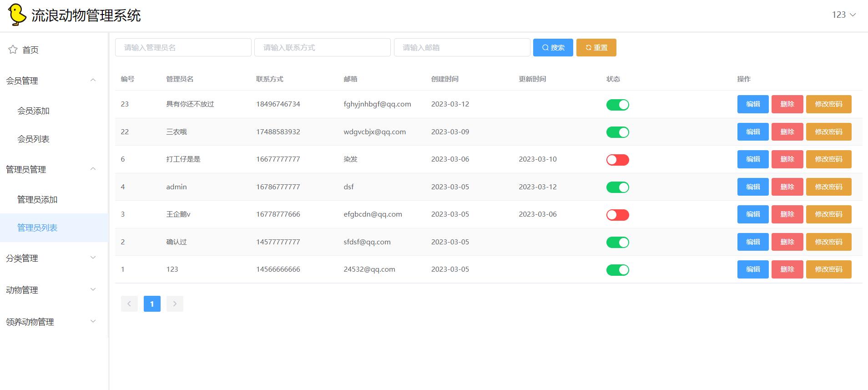The width and height of the screenshot is (868, 390).
Task: Edit the 三农哦 row
Action: [x=753, y=132]
